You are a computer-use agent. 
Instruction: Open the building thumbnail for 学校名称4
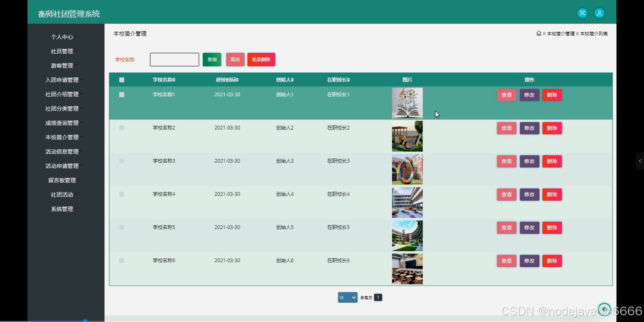(407, 203)
